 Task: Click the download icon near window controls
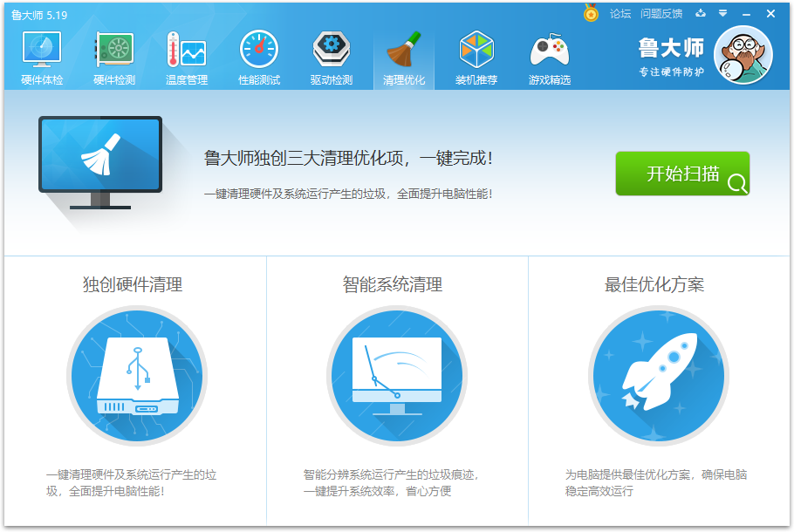[702, 13]
